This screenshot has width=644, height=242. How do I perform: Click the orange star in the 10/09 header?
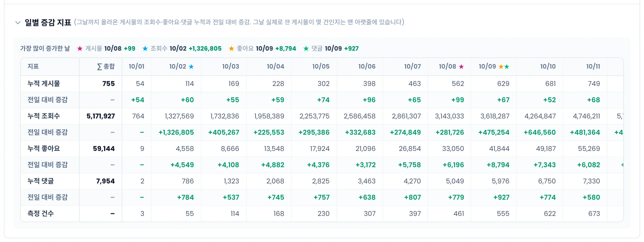point(501,66)
